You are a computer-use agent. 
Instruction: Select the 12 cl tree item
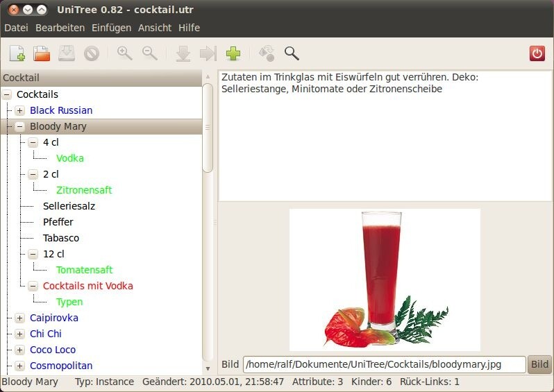(53, 254)
